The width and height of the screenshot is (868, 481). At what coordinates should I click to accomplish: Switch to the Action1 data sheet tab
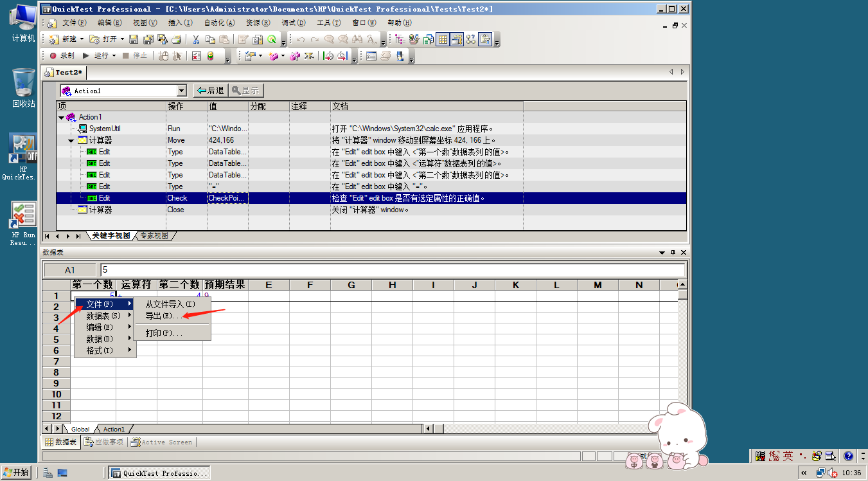[x=114, y=429]
